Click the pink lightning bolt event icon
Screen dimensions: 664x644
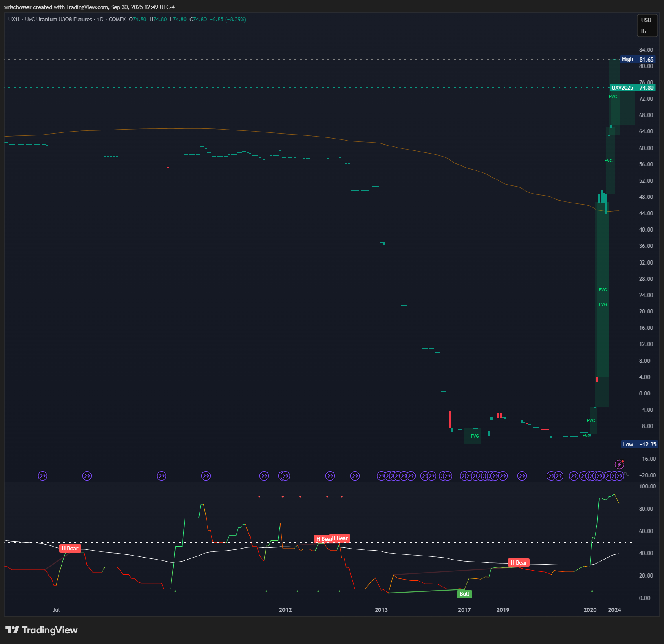pos(619,464)
